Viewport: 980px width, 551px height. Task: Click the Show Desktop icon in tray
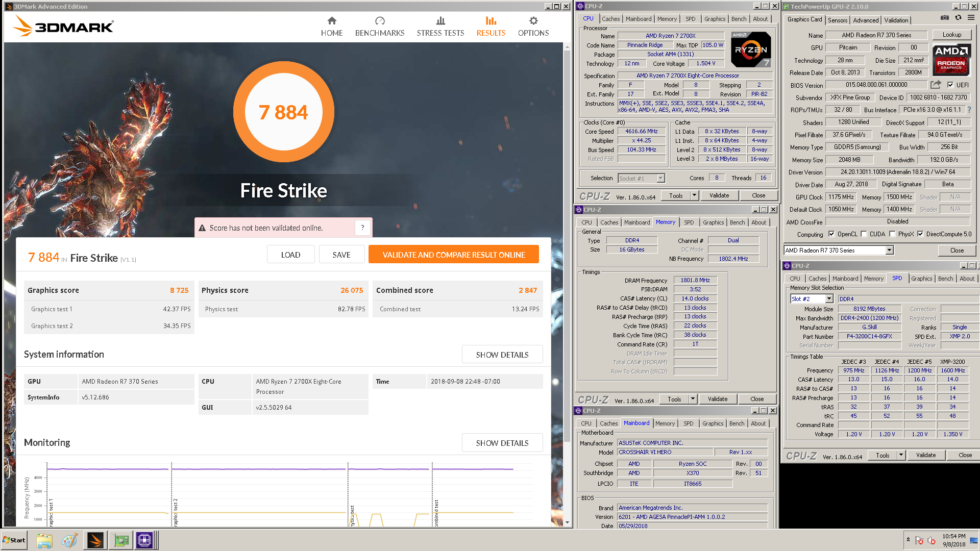point(974,540)
